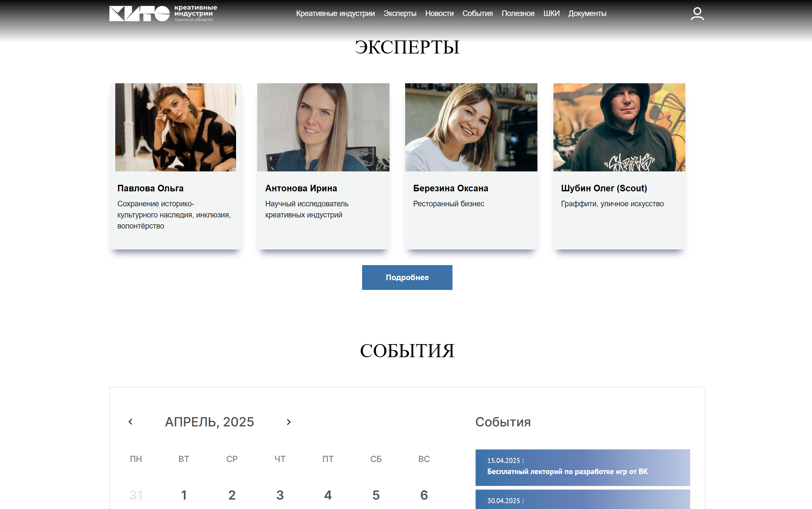
Task: Open Березина Оксана expert photo
Action: [471, 127]
